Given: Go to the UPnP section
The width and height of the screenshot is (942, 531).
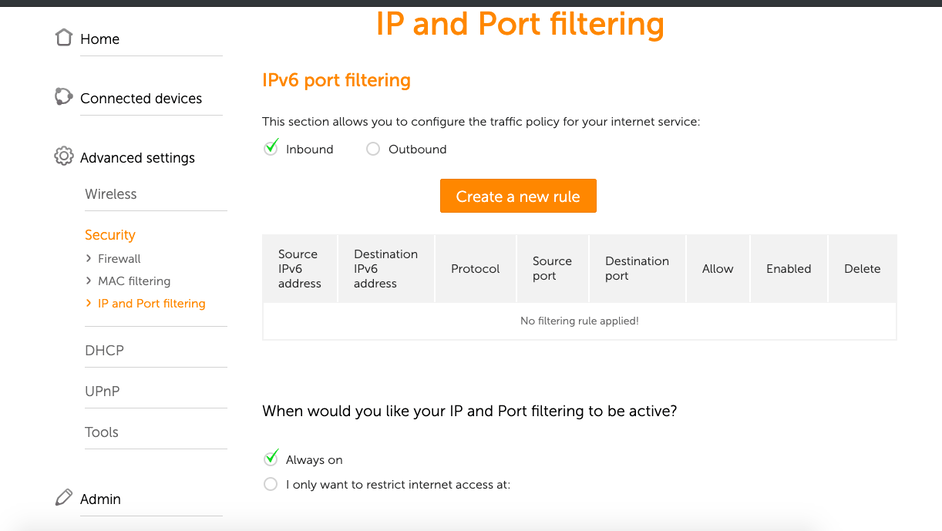Looking at the screenshot, I should [x=102, y=391].
